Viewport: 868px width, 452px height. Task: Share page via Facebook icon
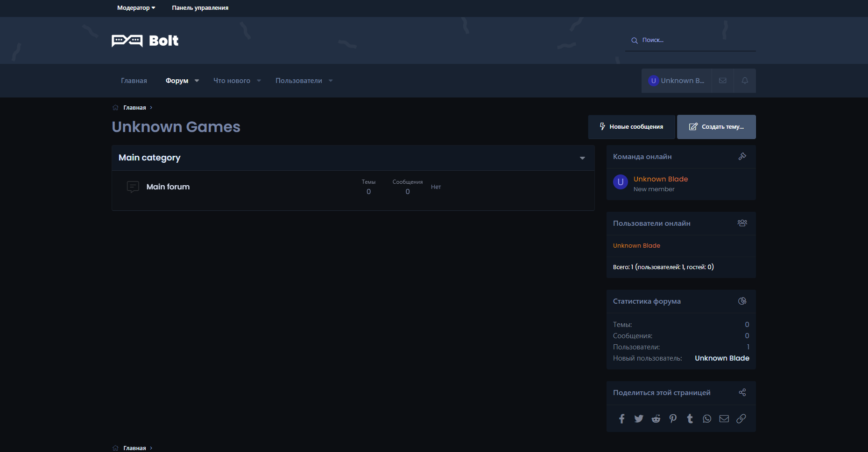coord(621,419)
